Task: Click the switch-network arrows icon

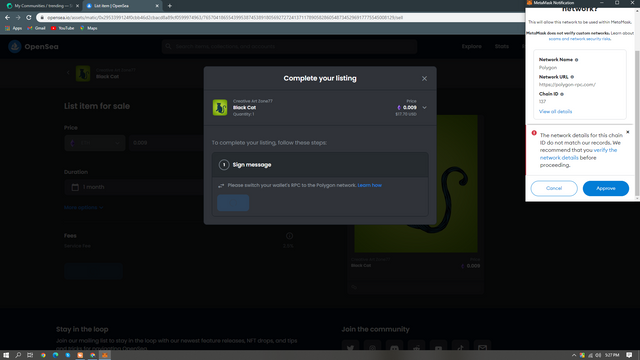Action: (x=221, y=186)
